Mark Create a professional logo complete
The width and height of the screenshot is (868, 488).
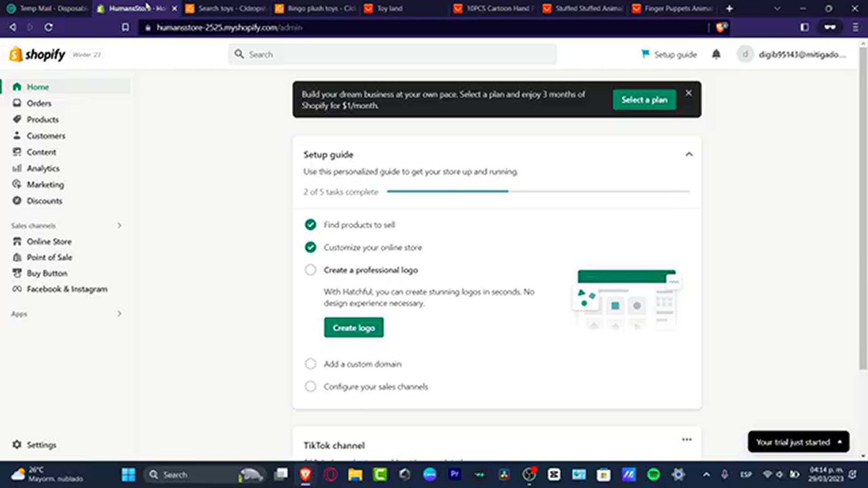pos(310,270)
